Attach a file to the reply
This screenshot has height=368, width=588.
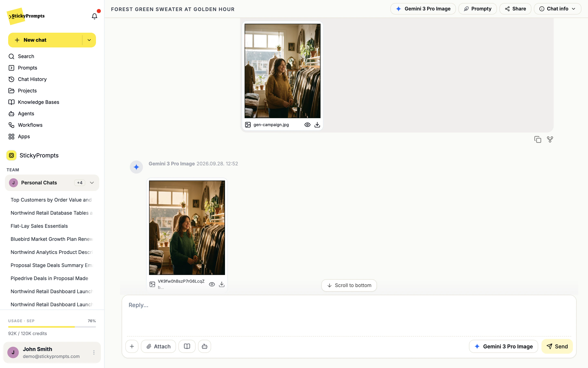(x=158, y=346)
